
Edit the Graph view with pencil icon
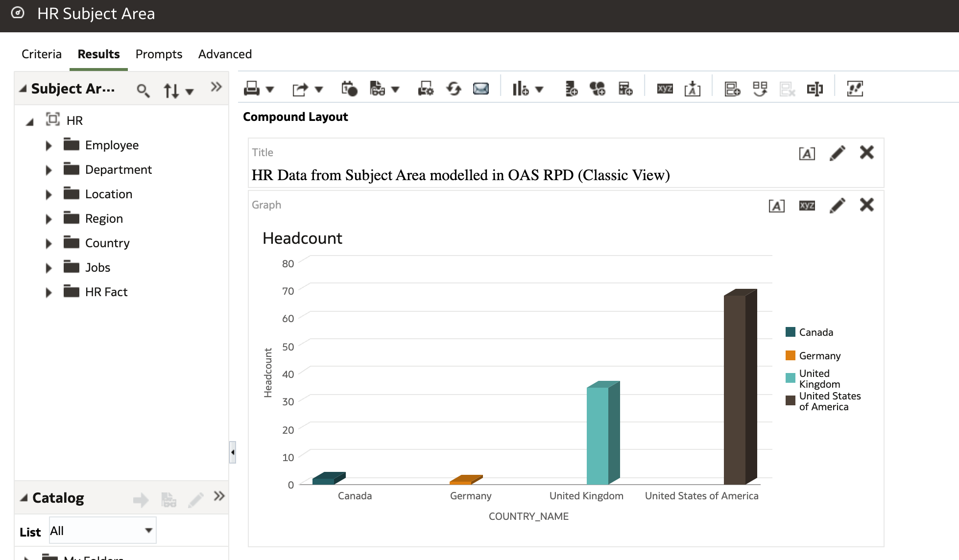[837, 205]
